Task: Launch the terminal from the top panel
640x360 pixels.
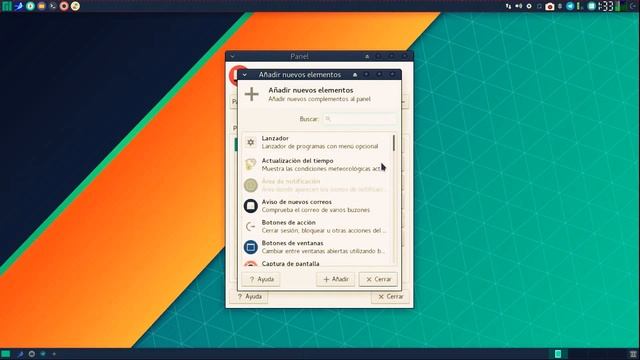Action: [x=53, y=6]
